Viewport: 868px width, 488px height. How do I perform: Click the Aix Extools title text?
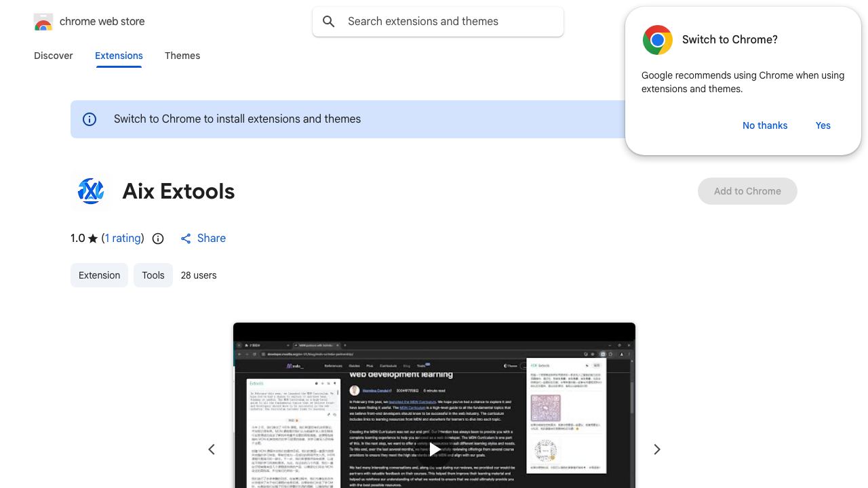point(178,191)
